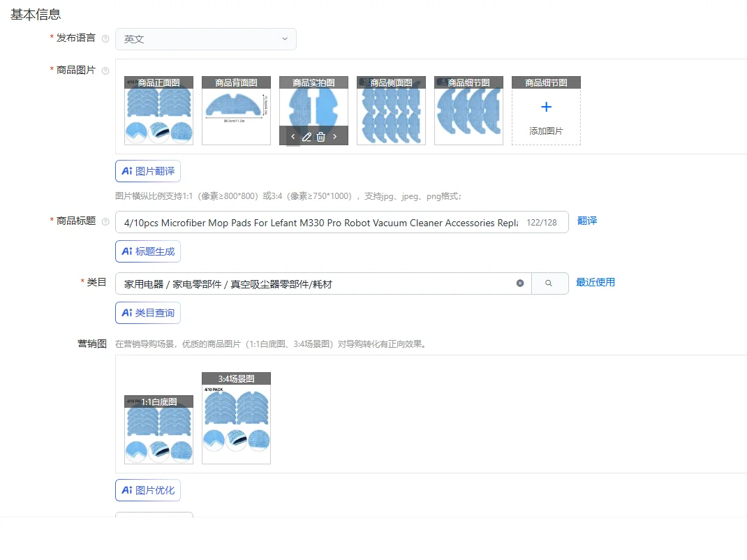Click help icon next to 商品图片
Viewport: 747px width, 560px height.
pyautogui.click(x=105, y=71)
